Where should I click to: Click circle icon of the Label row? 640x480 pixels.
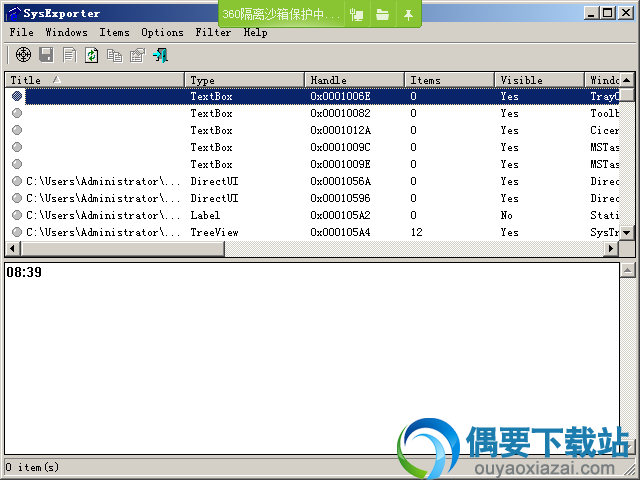click(17, 215)
